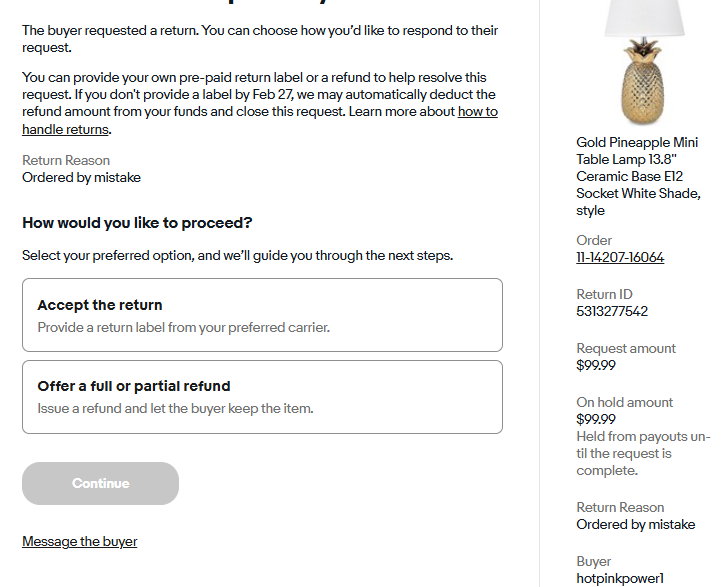Click the Held from payouts note

coord(643,454)
